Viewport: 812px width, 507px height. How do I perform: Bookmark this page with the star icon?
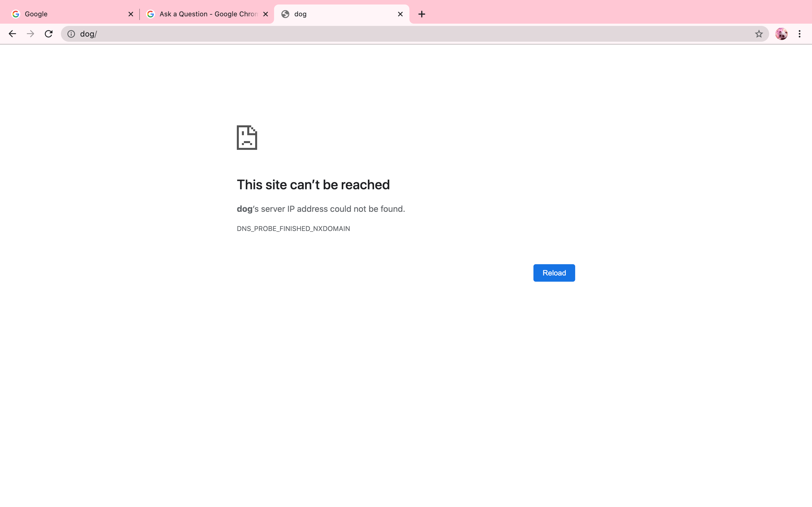tap(759, 34)
